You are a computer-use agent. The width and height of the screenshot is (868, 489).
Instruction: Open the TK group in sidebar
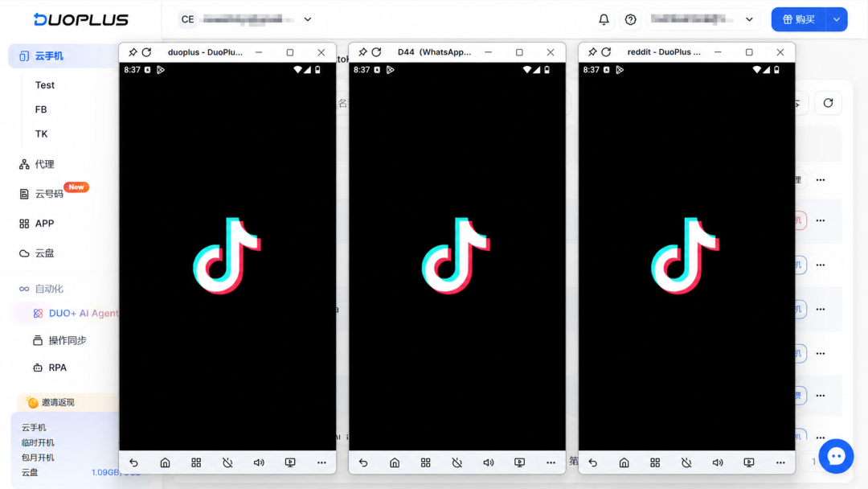click(42, 134)
